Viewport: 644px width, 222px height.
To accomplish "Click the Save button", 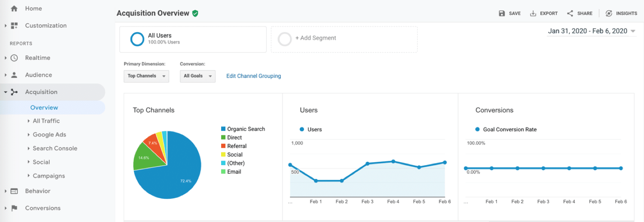I will coord(510,13).
